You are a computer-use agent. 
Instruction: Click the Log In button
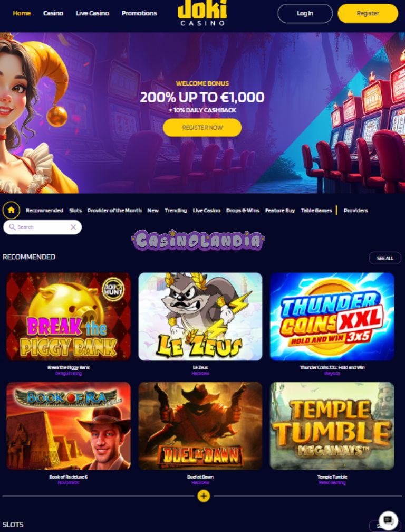click(305, 14)
